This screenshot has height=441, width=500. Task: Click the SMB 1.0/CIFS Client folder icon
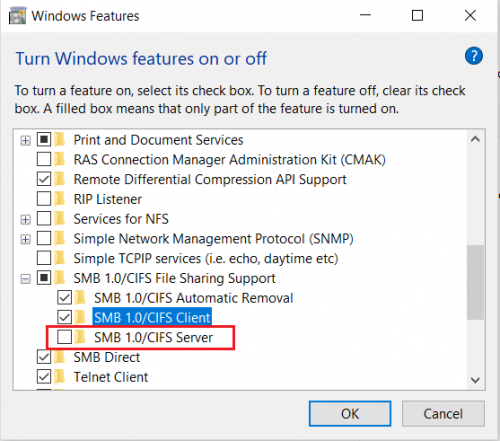[80, 317]
